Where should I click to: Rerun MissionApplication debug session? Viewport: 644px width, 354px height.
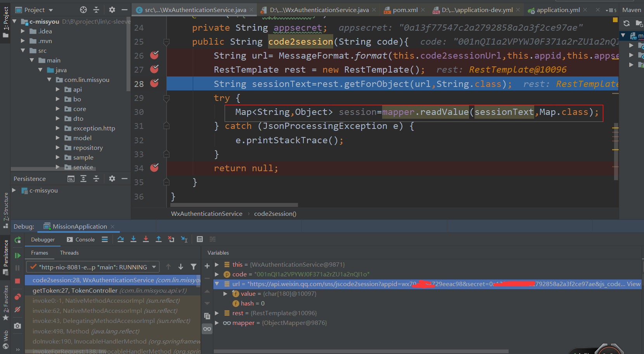[x=18, y=240]
